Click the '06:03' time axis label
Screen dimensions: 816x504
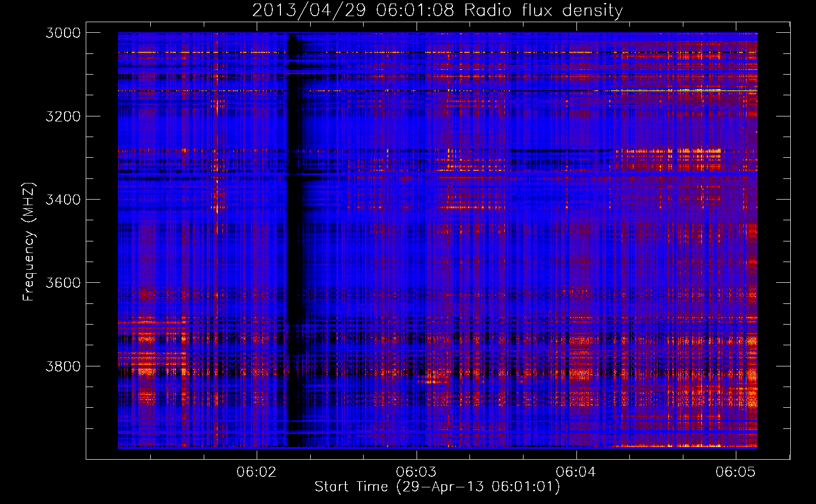pos(417,472)
